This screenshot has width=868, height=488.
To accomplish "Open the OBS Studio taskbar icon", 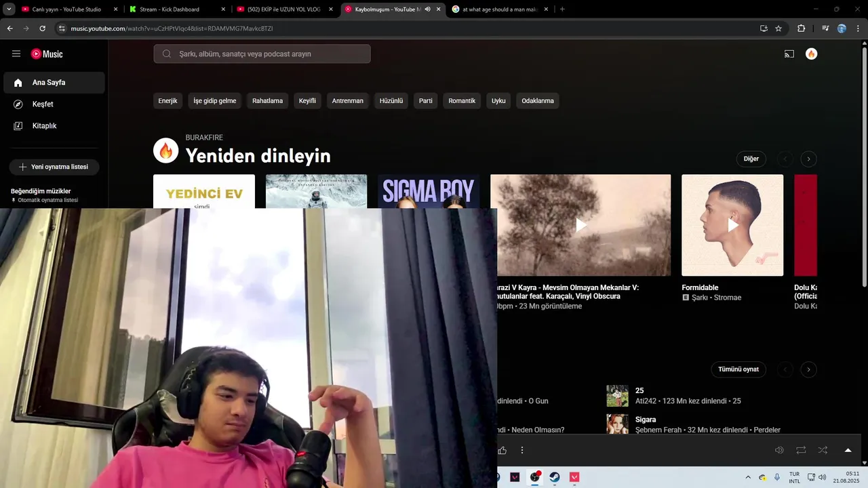I will (534, 477).
